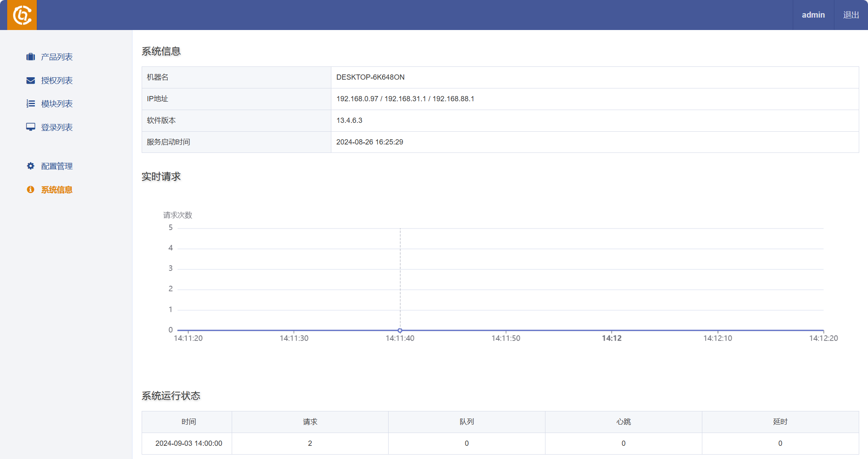Click the list icon beside 模块列表
Image resolution: width=868 pixels, height=459 pixels.
(x=30, y=104)
